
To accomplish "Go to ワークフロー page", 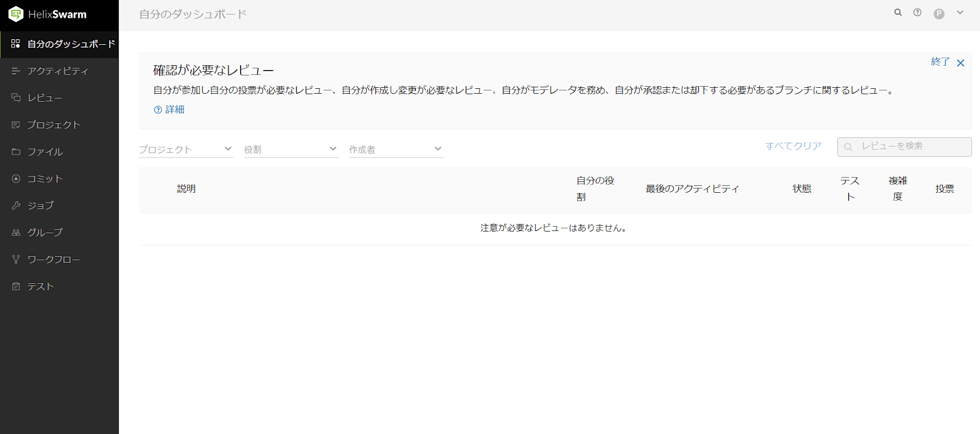I will coord(59,259).
